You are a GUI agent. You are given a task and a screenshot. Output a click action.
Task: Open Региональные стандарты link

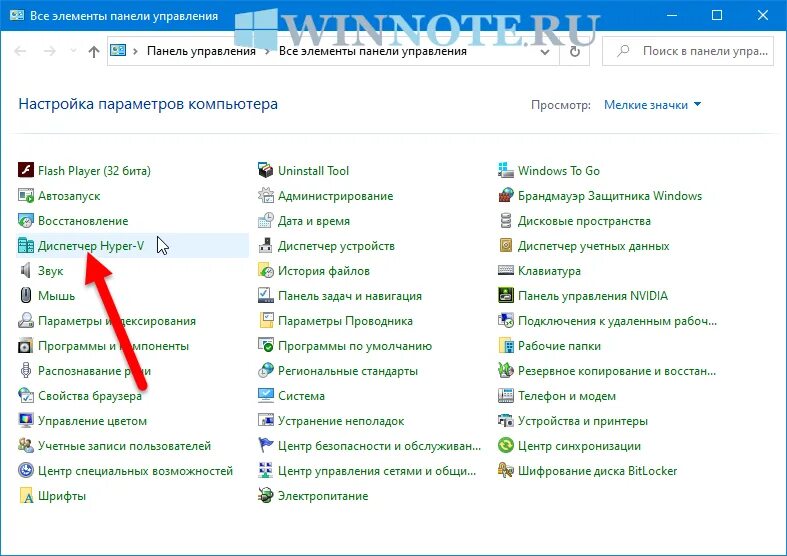point(348,371)
